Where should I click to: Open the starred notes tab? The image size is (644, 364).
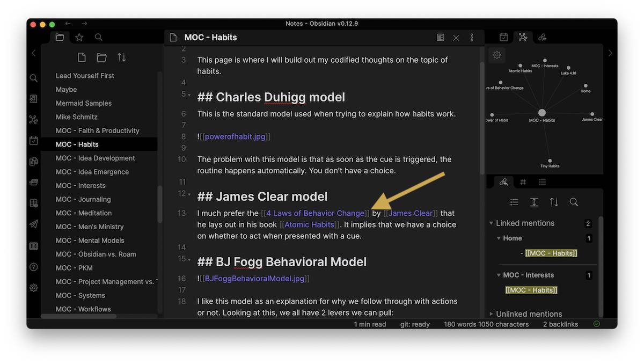click(x=79, y=38)
